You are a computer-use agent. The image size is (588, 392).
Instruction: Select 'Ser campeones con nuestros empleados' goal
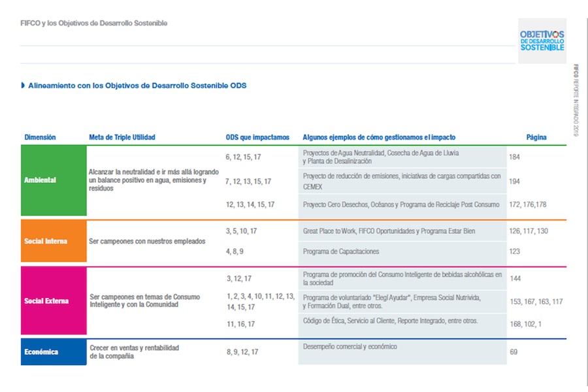[147, 241]
